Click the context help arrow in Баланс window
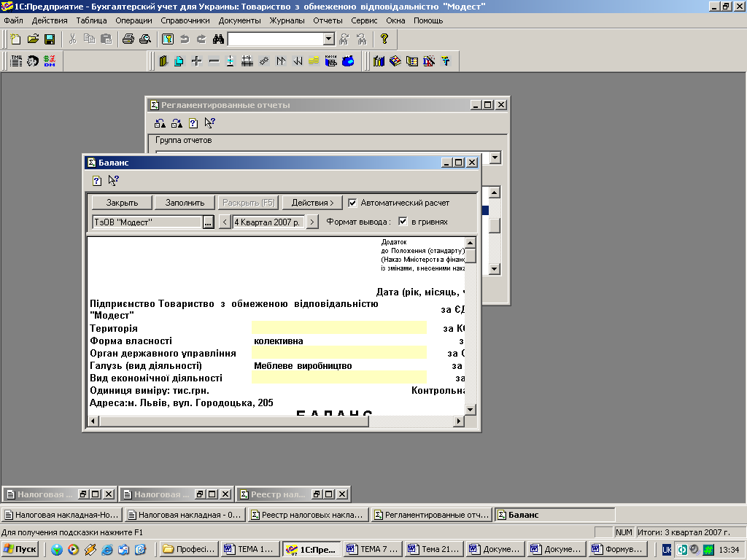This screenshot has height=560, width=747. tap(113, 181)
